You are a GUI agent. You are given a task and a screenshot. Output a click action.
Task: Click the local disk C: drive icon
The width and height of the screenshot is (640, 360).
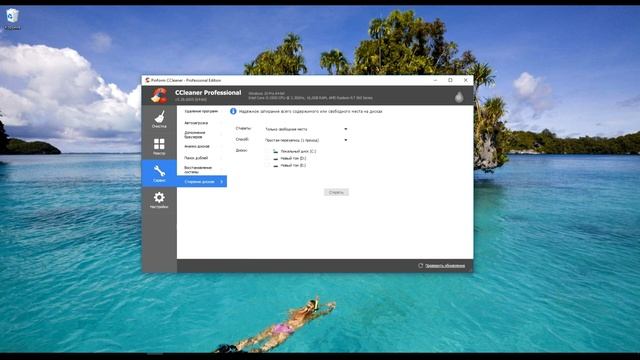pos(276,151)
